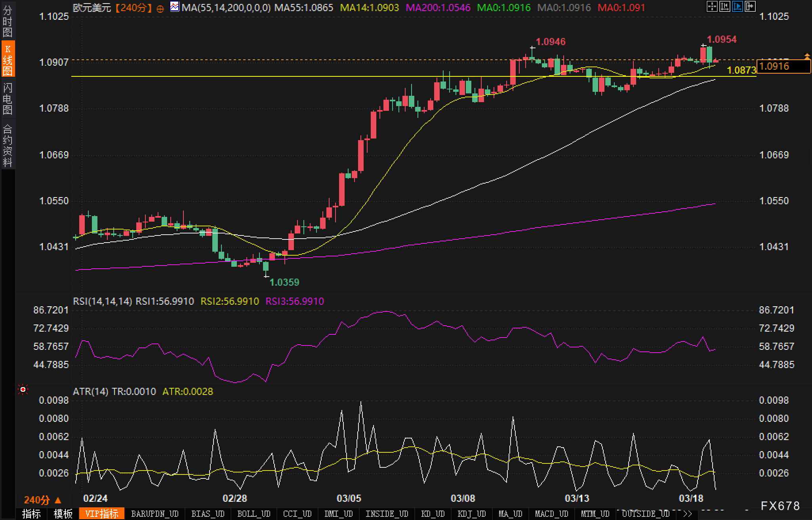Screen dimensions: 812x520
Task: Click the 模板 button
Action: [63, 514]
